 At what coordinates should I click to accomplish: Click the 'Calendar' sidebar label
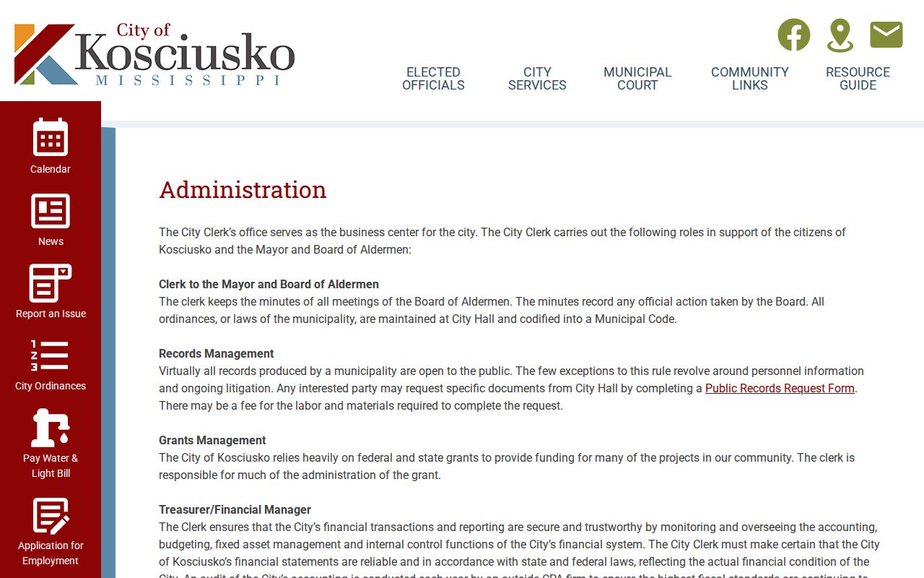51,169
